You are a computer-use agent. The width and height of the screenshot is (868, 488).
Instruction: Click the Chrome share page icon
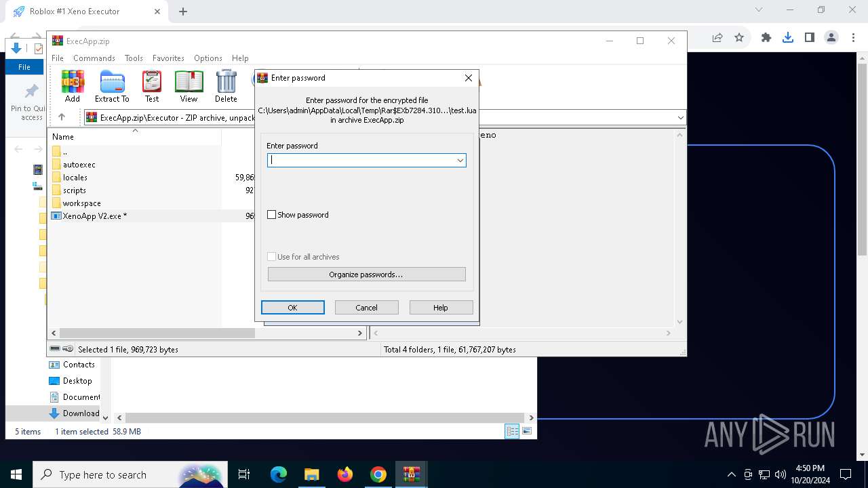coord(717,38)
